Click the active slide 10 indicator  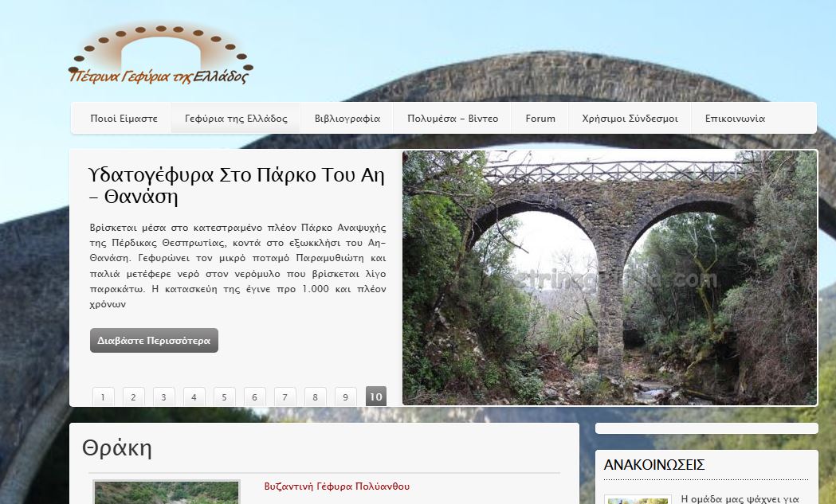coord(375,396)
